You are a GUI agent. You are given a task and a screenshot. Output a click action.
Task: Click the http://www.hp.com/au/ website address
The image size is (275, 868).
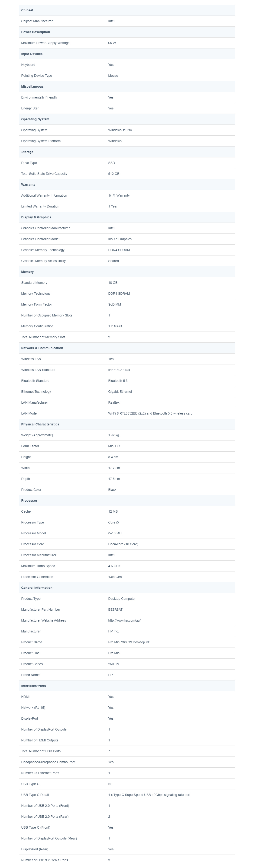click(124, 620)
